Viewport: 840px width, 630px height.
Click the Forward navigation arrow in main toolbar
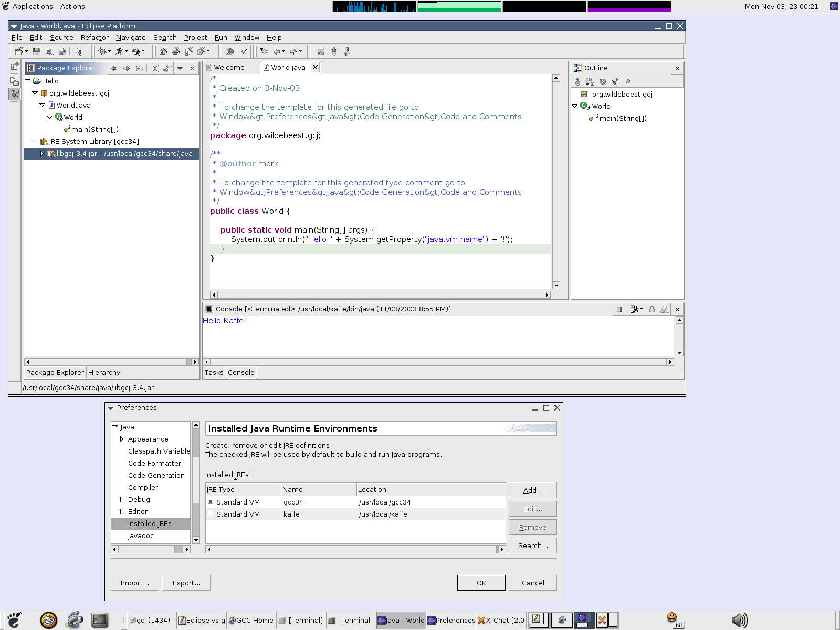293,51
